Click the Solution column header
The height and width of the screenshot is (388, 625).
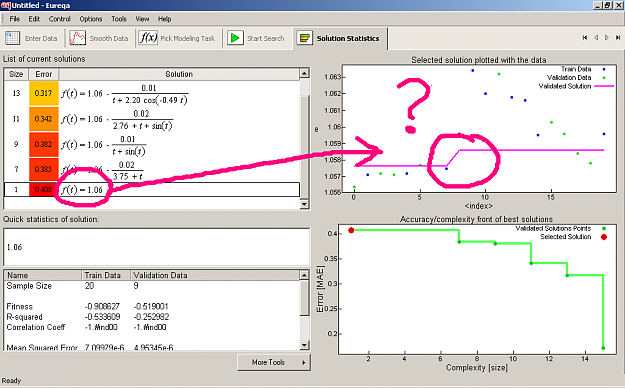179,74
